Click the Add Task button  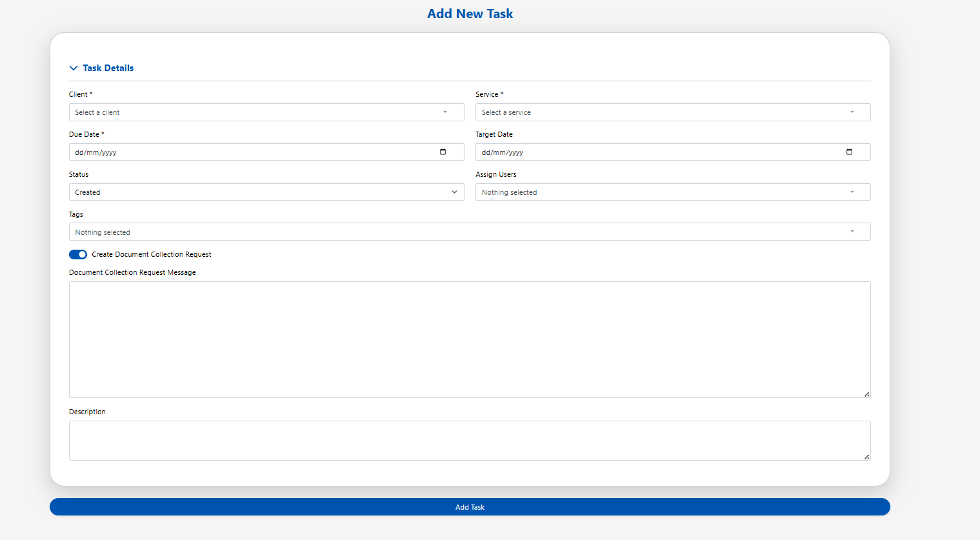point(470,507)
